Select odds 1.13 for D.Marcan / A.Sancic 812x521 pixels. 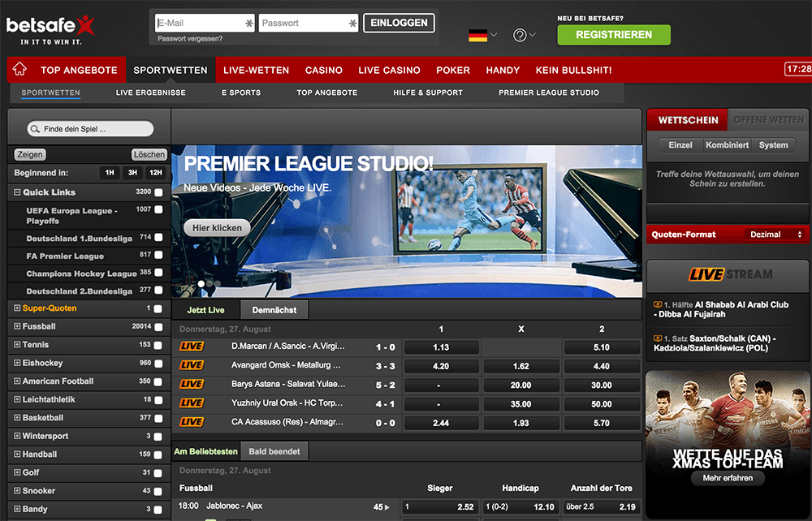tap(441, 347)
